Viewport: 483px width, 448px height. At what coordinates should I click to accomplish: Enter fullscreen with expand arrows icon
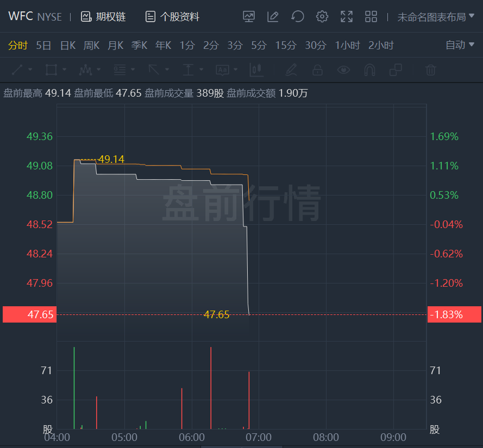347,17
